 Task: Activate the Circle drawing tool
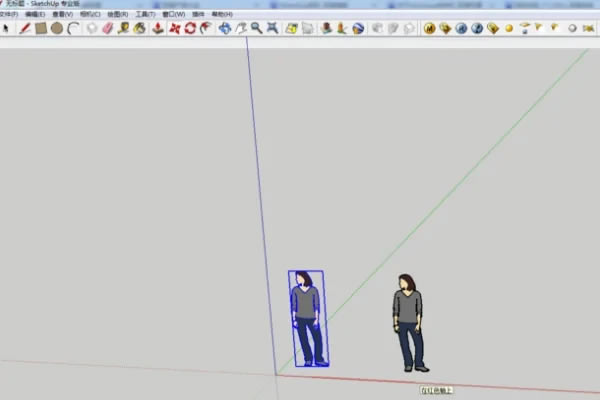(x=57, y=28)
